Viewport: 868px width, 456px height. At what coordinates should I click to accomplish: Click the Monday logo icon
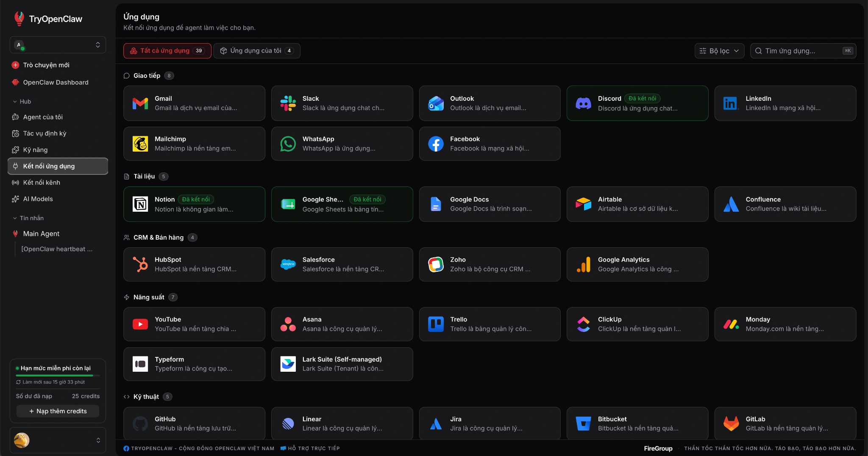pos(731,324)
